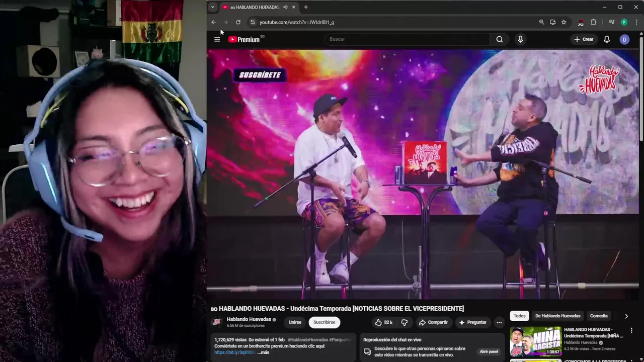Click the '6.56 M de suscriptores' text
The height and width of the screenshot is (362, 644).
pyautogui.click(x=246, y=326)
